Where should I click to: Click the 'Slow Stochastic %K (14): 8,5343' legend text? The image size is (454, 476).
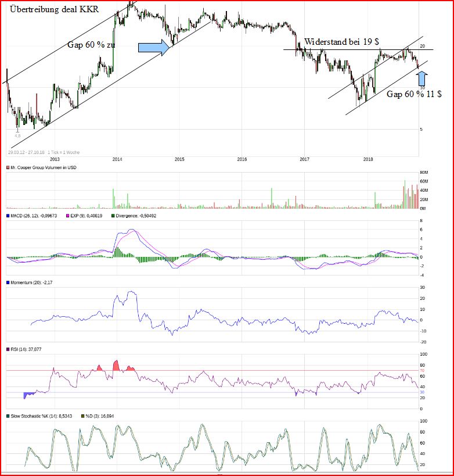[x=41, y=416]
